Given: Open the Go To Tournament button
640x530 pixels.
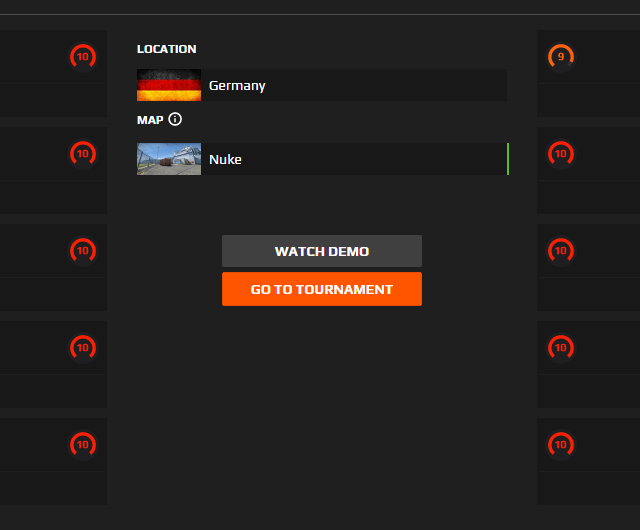Looking at the screenshot, I should (322, 289).
